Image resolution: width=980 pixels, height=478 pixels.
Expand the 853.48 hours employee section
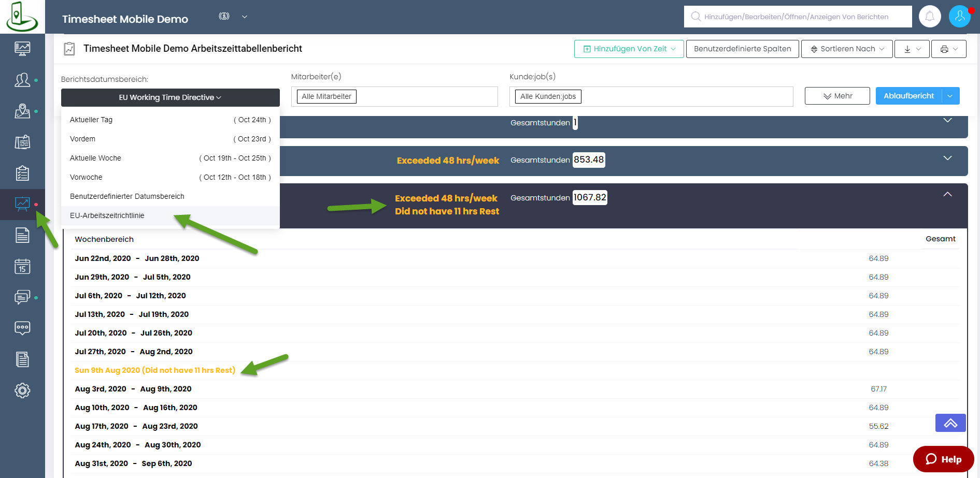pyautogui.click(x=947, y=158)
